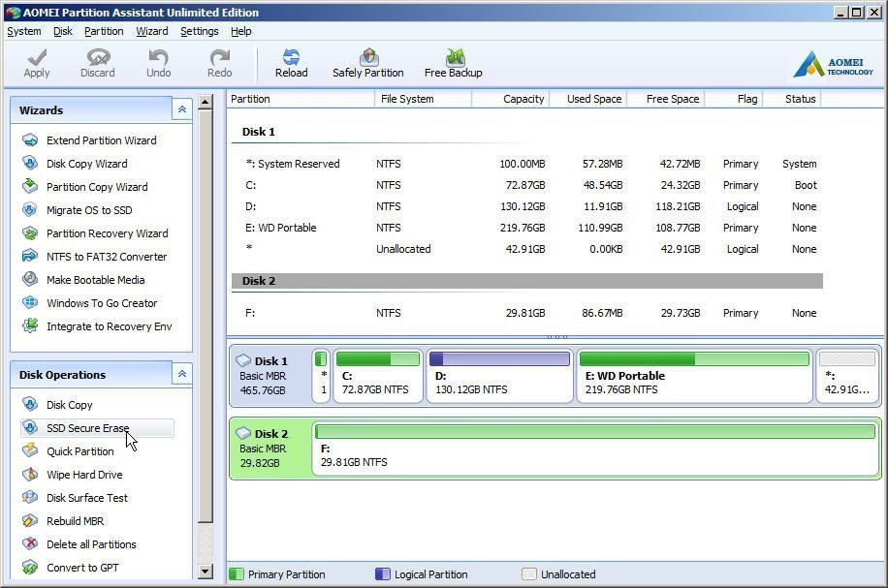Click the AOMEI Technology logo

click(x=834, y=64)
